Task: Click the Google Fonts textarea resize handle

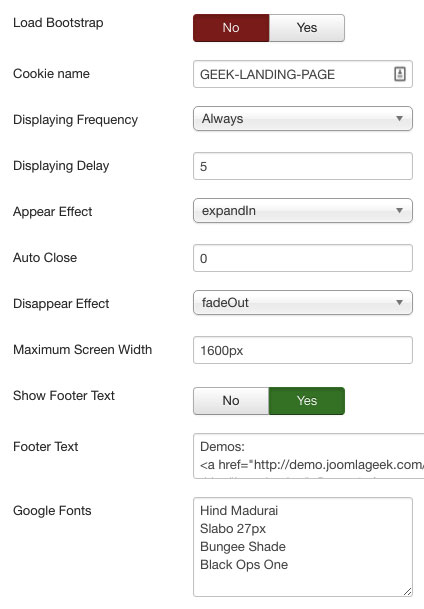Action: click(407, 592)
